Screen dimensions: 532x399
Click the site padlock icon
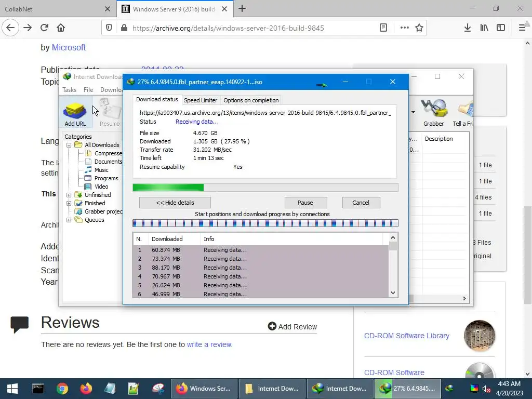(x=124, y=28)
